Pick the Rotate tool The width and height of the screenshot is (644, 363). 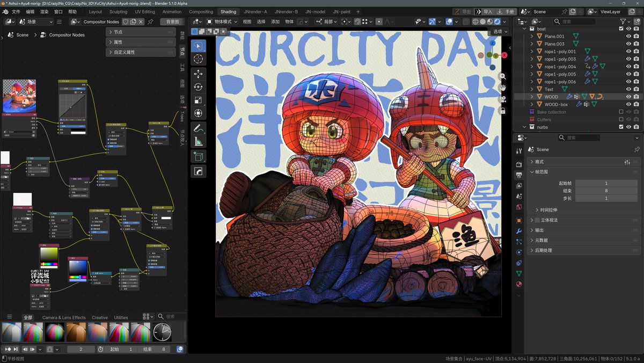(198, 87)
